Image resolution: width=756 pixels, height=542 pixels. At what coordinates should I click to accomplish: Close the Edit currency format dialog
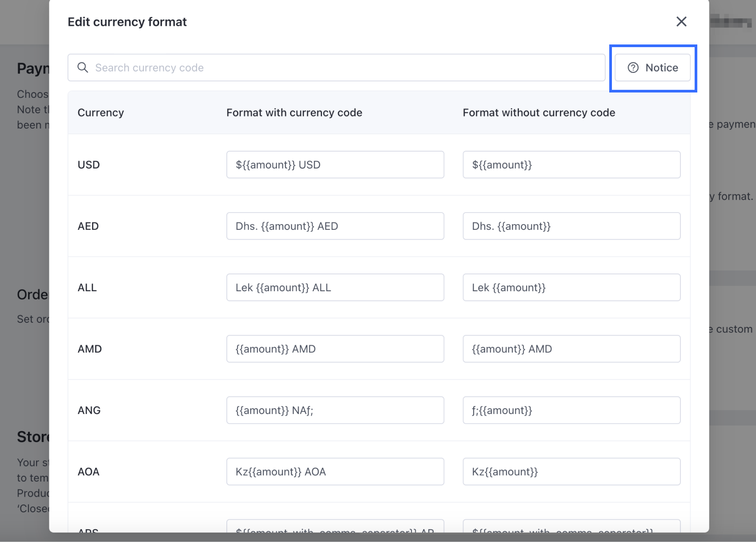(681, 22)
